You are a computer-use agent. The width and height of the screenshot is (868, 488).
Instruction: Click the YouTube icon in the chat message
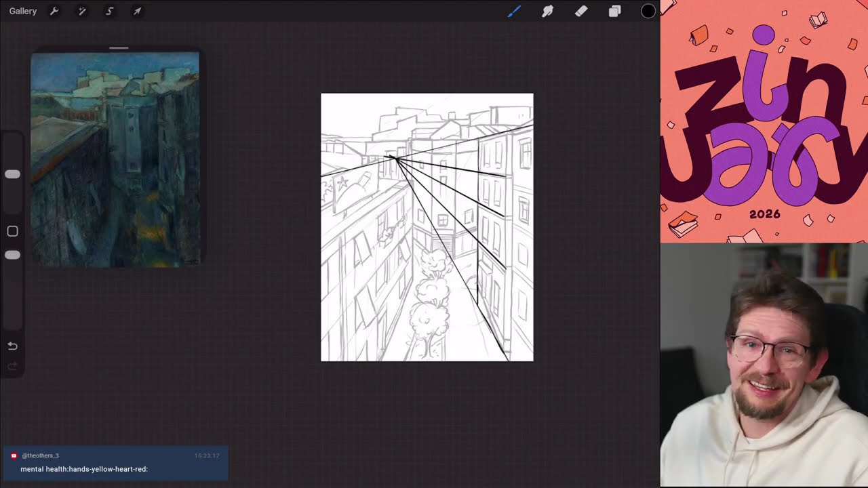[14, 455]
